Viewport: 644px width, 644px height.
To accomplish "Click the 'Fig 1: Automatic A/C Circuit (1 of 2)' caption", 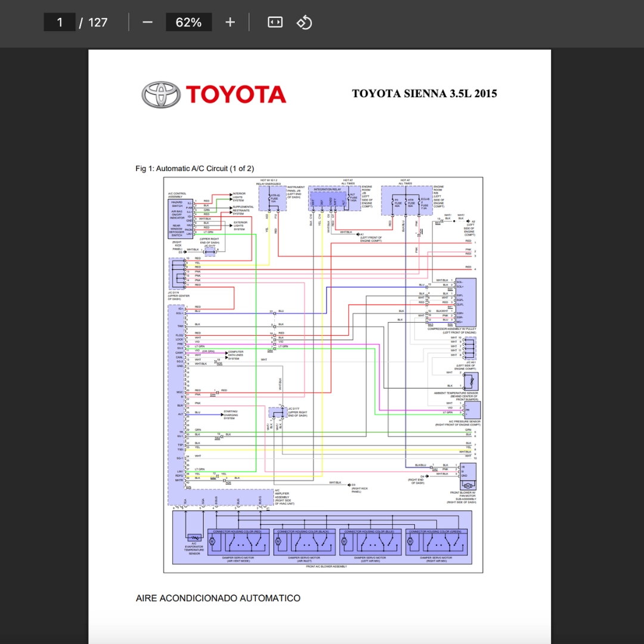I will [x=194, y=168].
